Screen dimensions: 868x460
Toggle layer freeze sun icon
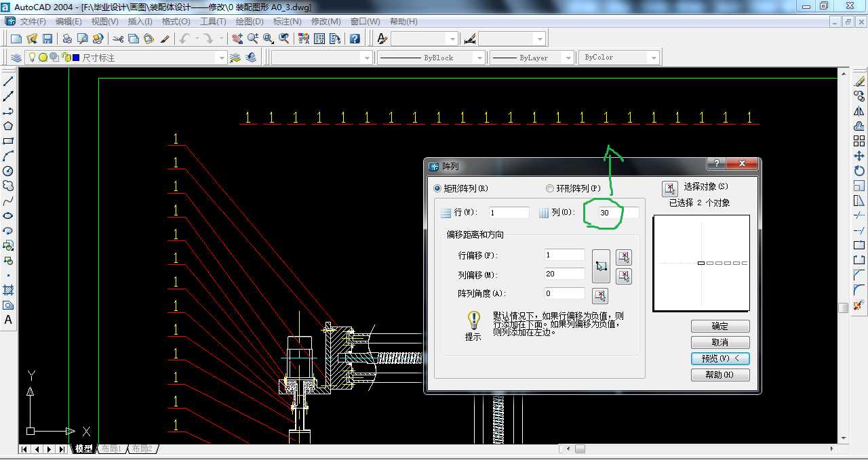pos(43,58)
